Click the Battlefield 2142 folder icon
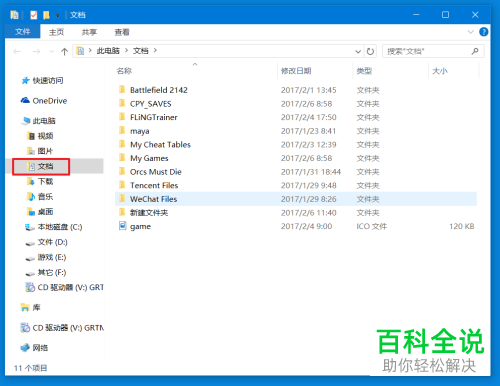This screenshot has width=500, height=386. tap(122, 90)
